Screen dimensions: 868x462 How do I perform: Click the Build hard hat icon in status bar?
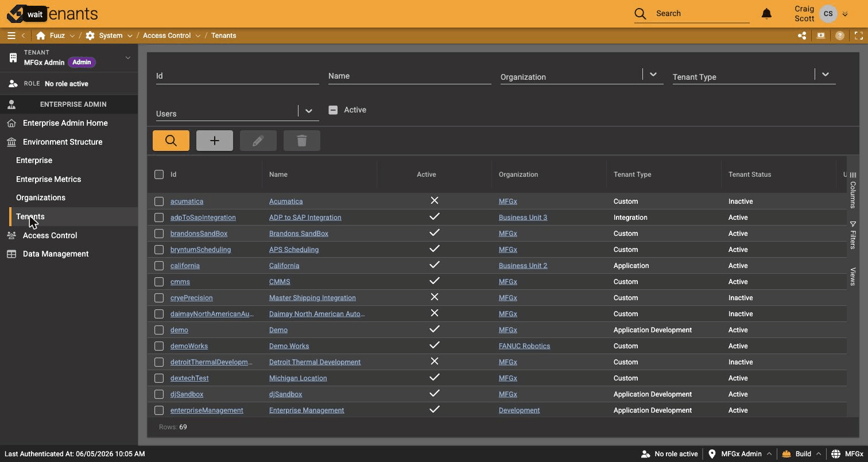[x=786, y=454]
